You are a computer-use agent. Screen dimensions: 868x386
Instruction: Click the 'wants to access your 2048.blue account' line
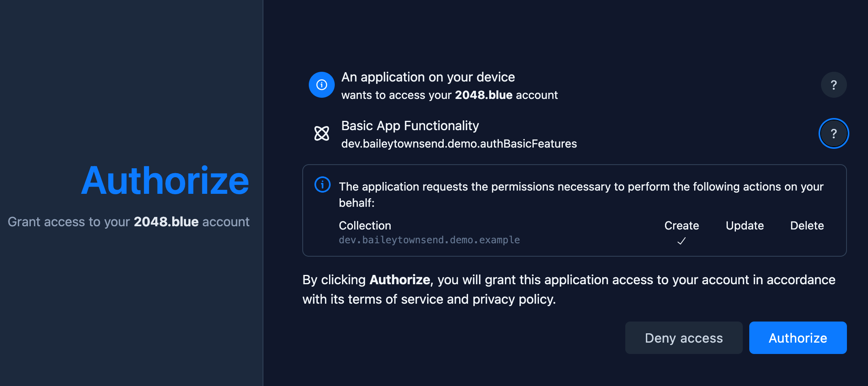pos(449,95)
